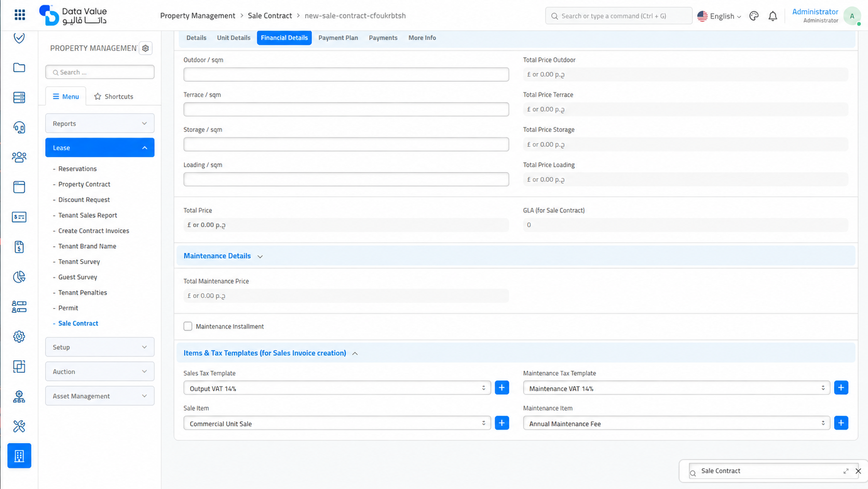Expand the Auction menu section
868x489 pixels.
tap(100, 372)
